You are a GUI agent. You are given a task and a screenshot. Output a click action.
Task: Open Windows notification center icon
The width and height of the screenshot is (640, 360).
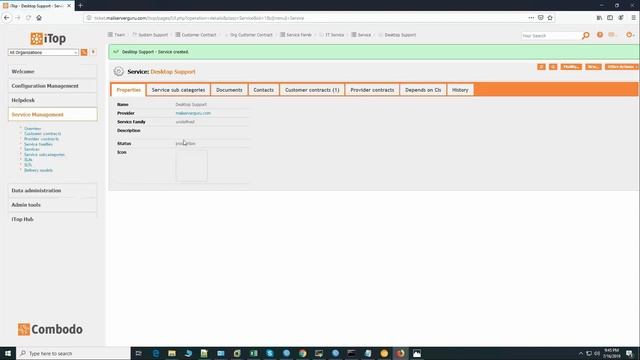629,353
